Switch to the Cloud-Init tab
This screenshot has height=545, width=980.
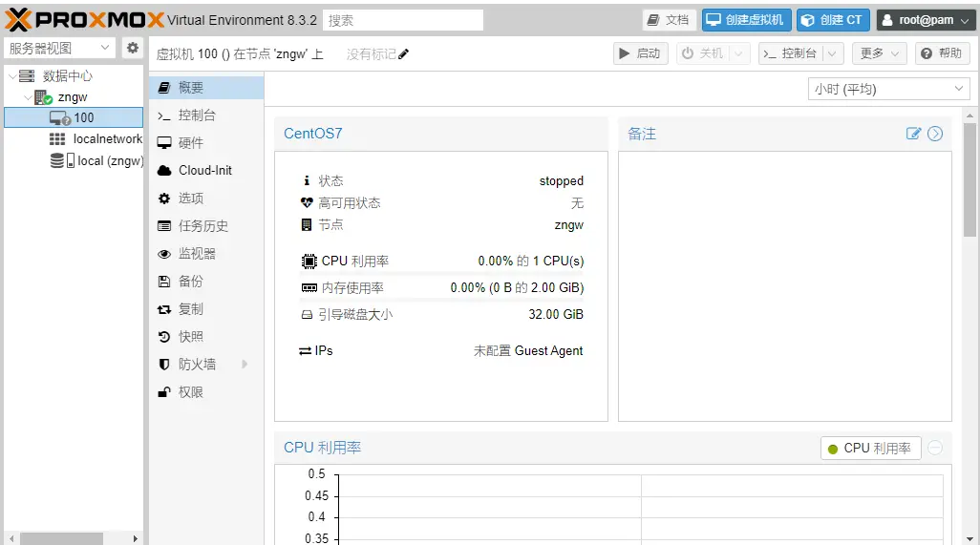coord(204,171)
